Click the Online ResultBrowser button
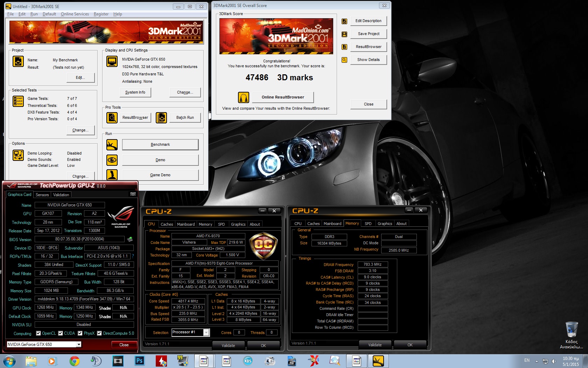This screenshot has height=368, width=588. (283, 97)
